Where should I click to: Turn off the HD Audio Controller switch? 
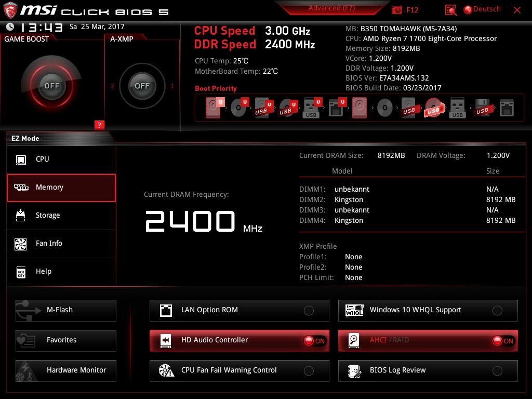pos(315,341)
